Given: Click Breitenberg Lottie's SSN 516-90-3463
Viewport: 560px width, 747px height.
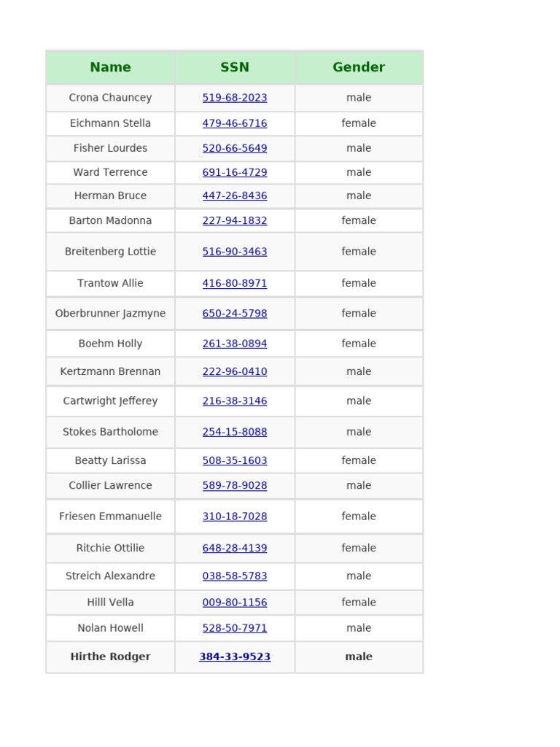Looking at the screenshot, I should pos(234,252).
